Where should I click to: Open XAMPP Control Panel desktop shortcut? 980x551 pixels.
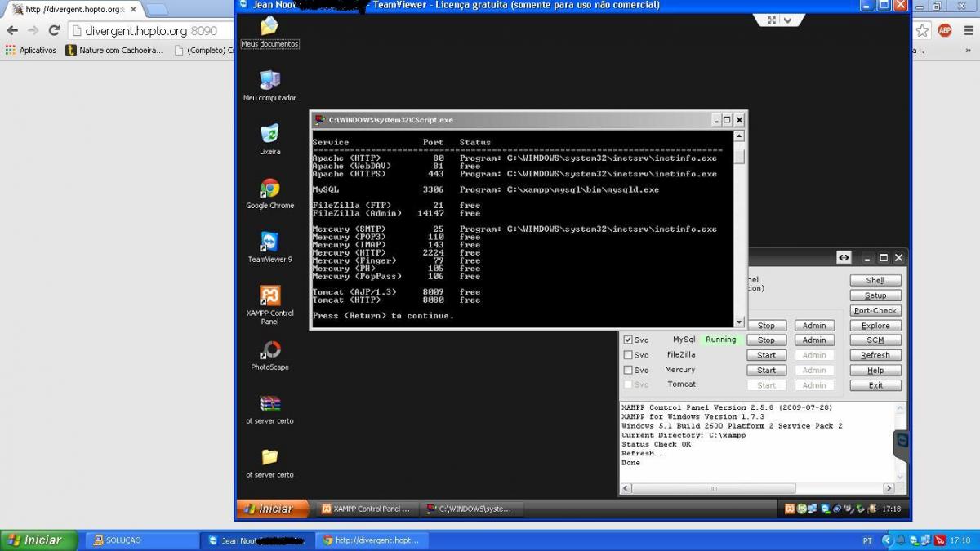pyautogui.click(x=269, y=306)
